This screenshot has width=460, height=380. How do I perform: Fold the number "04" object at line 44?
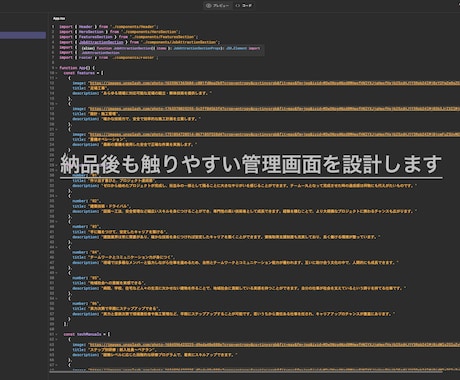[56, 247]
